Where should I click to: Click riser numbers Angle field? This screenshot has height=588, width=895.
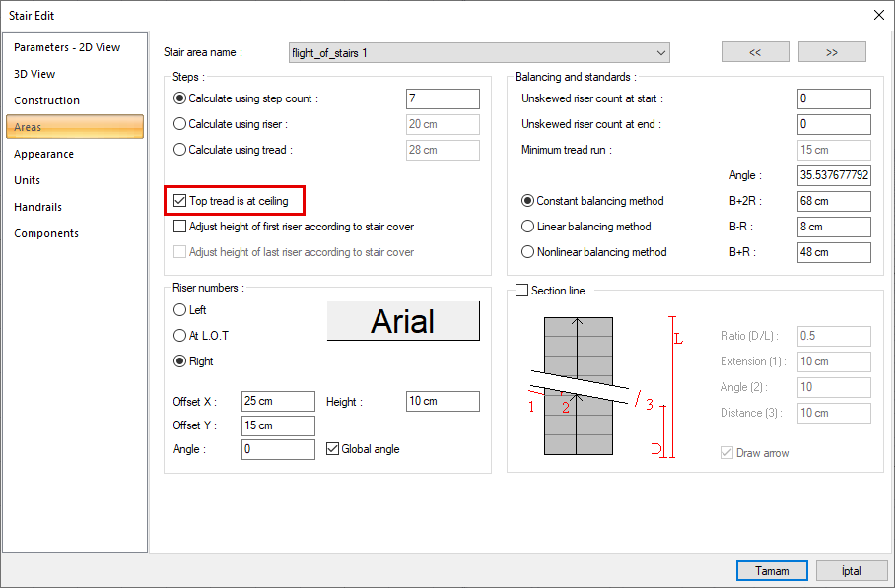tap(278, 449)
